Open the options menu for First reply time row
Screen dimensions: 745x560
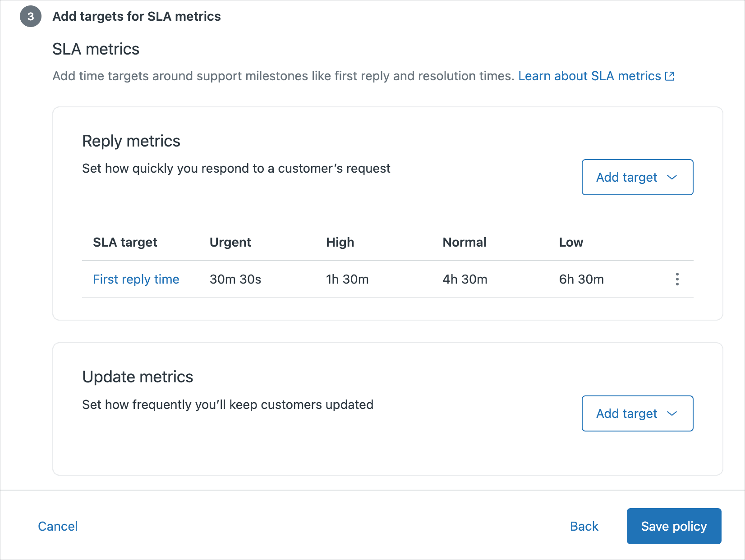[x=677, y=280]
